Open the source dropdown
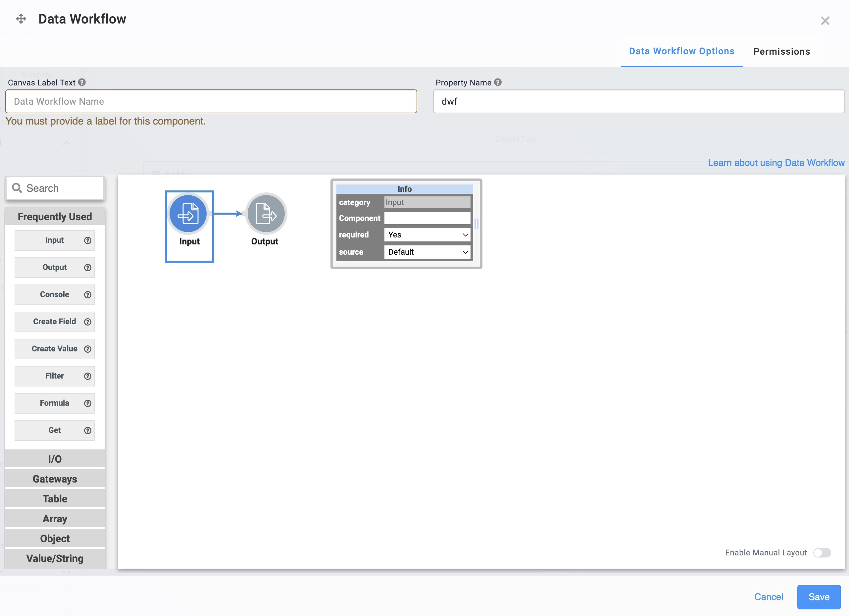This screenshot has width=849, height=616. pyautogui.click(x=427, y=252)
